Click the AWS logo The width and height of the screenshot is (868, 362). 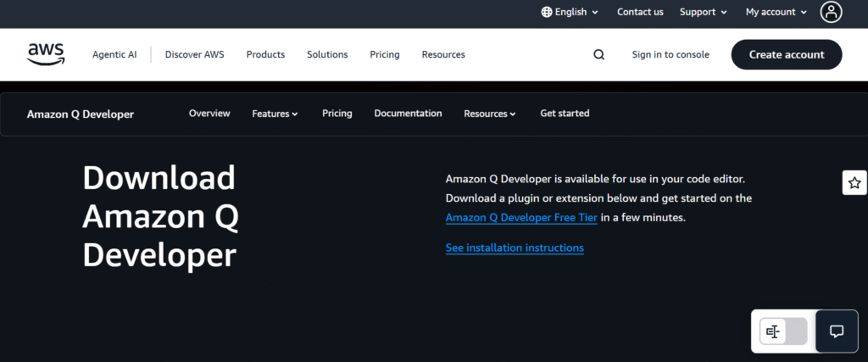[46, 54]
